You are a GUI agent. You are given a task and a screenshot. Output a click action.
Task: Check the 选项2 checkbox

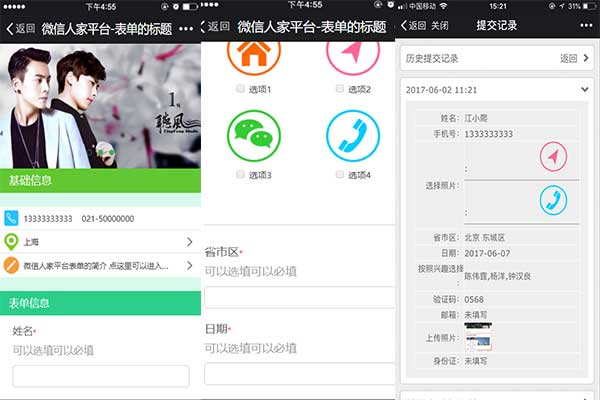(339, 89)
